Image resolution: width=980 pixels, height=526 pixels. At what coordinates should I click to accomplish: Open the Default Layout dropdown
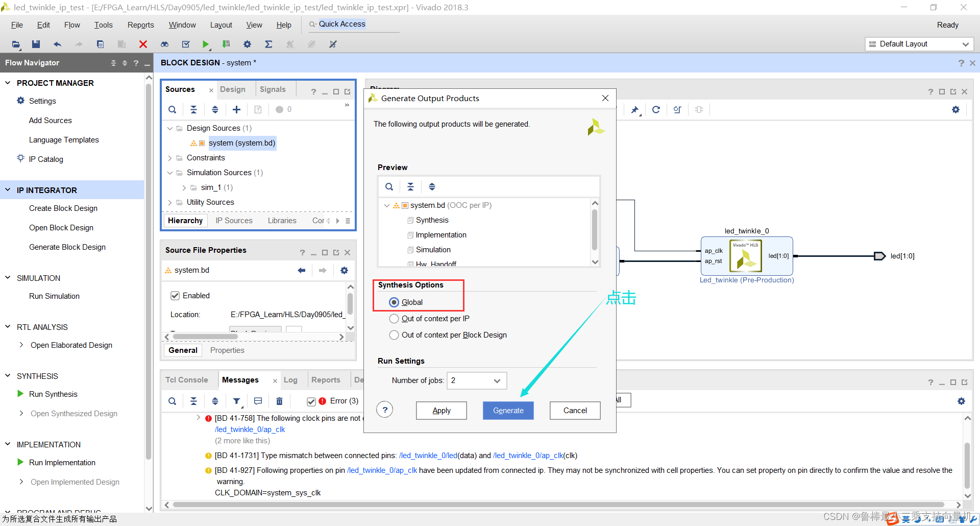[919, 44]
